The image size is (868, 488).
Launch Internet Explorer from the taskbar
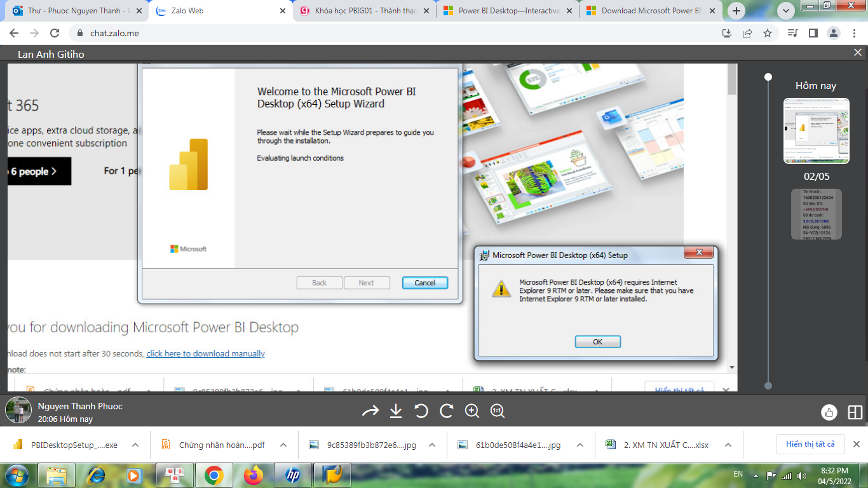tap(96, 475)
